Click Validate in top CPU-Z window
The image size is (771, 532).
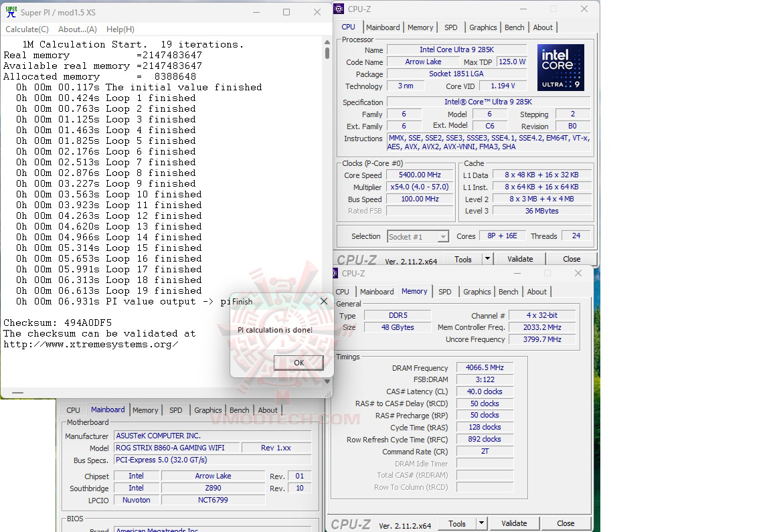[x=520, y=259]
